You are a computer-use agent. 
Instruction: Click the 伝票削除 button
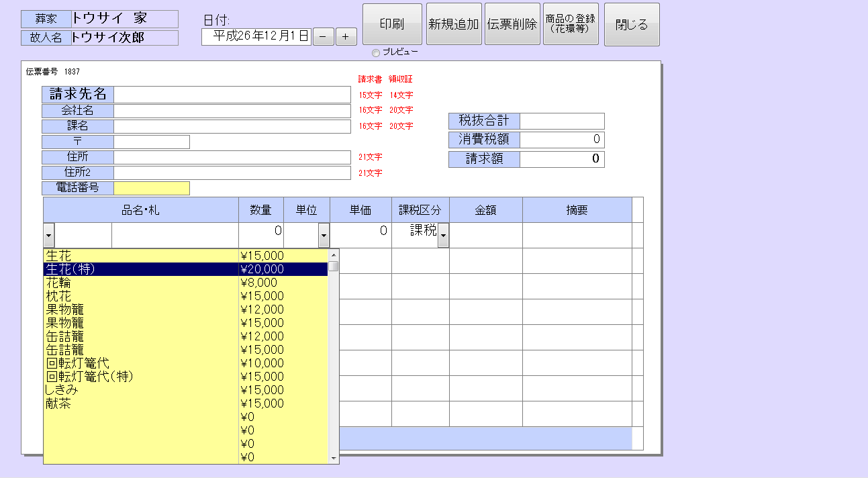(512, 25)
